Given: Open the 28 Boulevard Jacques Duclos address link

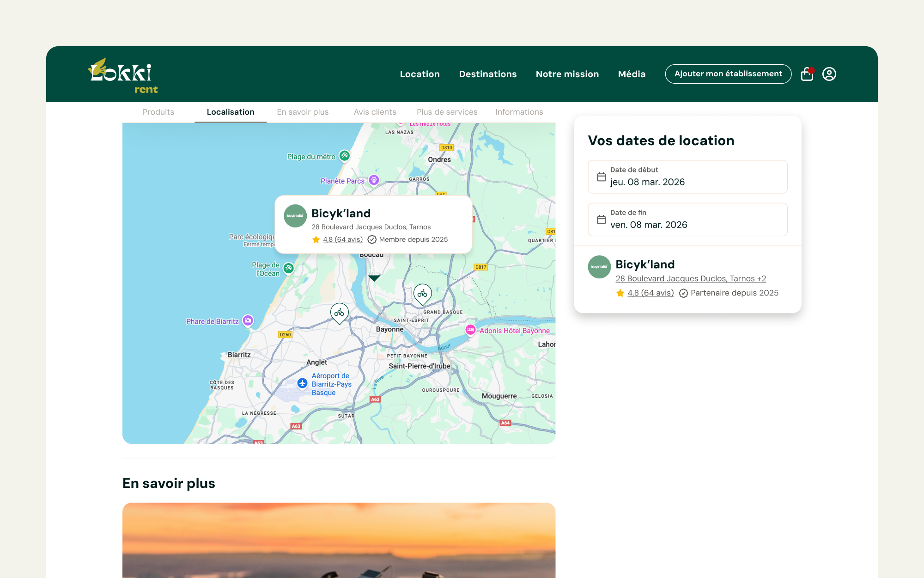Looking at the screenshot, I should click(x=691, y=278).
